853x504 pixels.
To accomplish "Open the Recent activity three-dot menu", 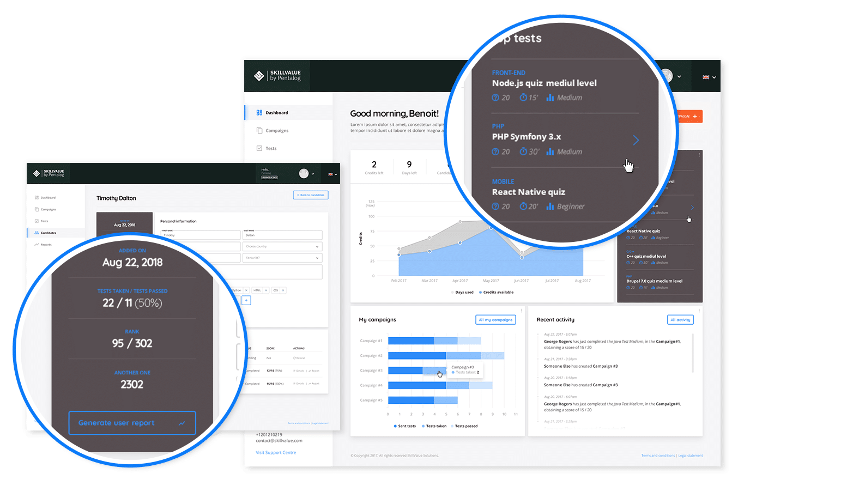I will 699,311.
